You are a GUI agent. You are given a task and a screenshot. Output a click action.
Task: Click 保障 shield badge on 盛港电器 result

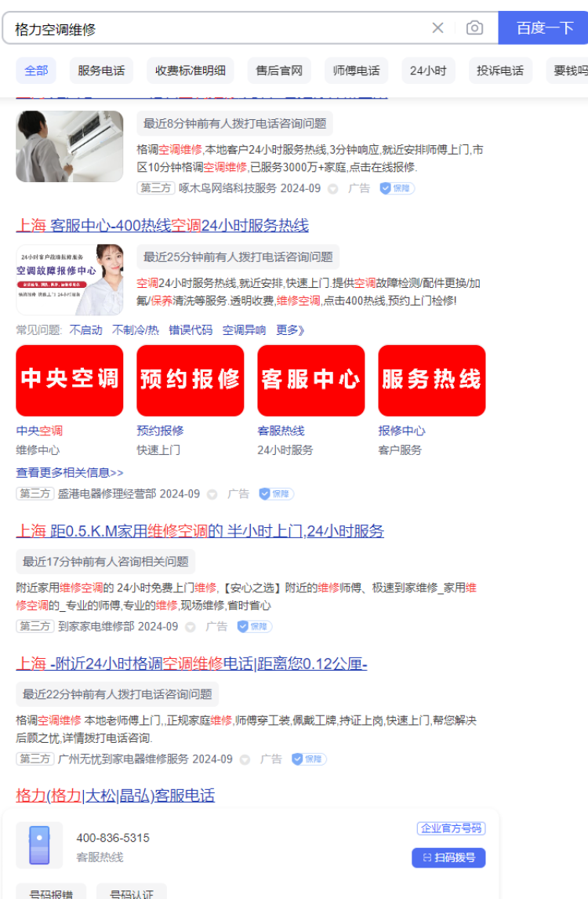point(276,493)
